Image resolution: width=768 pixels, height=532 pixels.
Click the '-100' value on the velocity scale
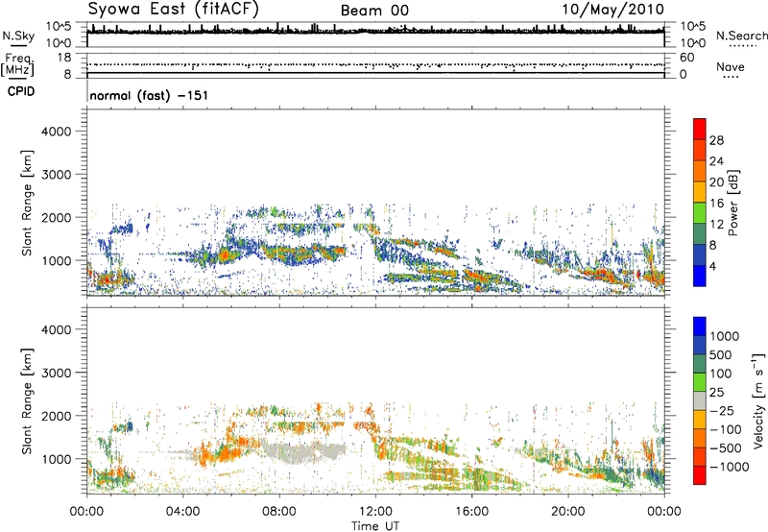coord(726,429)
